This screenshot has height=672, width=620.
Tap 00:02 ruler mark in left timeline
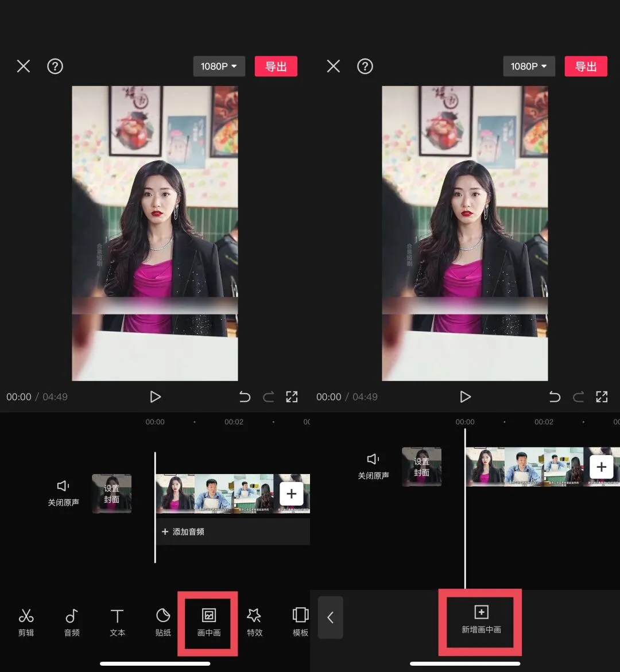pos(234,422)
